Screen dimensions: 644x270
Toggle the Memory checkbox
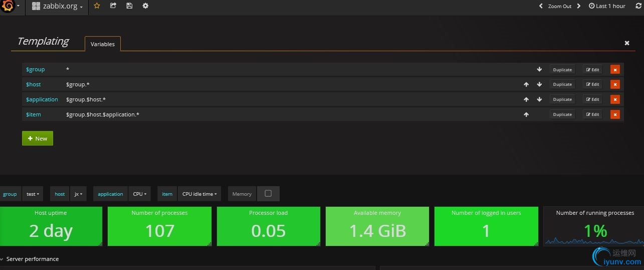(x=268, y=194)
